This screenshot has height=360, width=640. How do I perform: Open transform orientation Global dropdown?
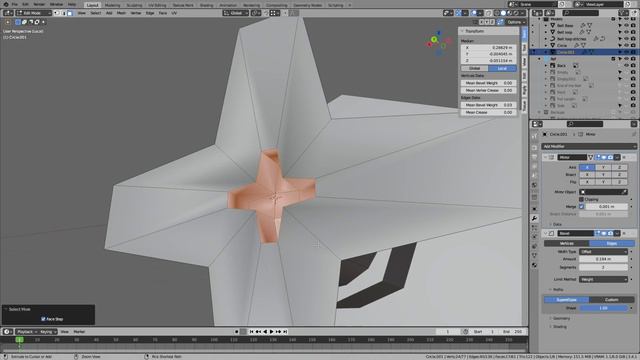(x=236, y=13)
